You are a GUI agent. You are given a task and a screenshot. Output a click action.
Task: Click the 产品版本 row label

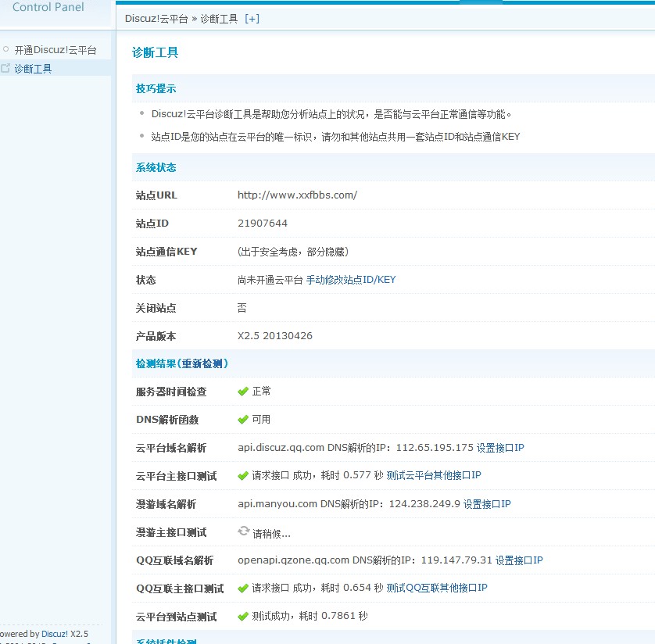pyautogui.click(x=156, y=336)
